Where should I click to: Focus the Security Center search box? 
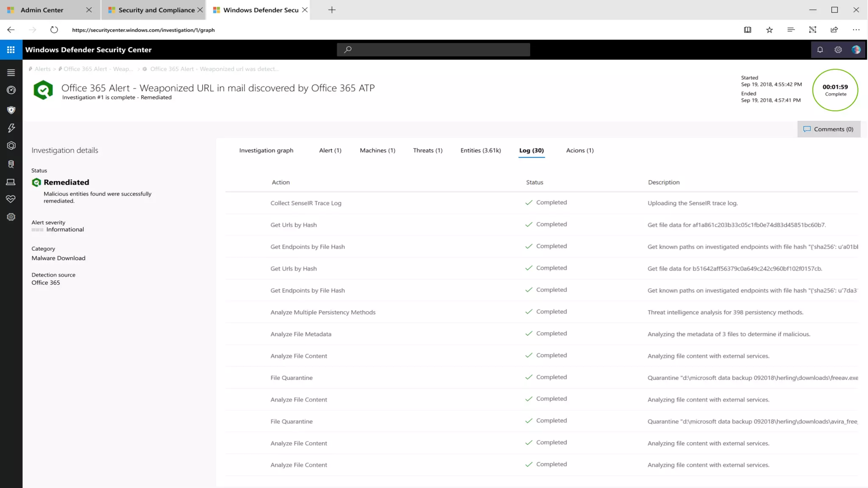pos(433,50)
